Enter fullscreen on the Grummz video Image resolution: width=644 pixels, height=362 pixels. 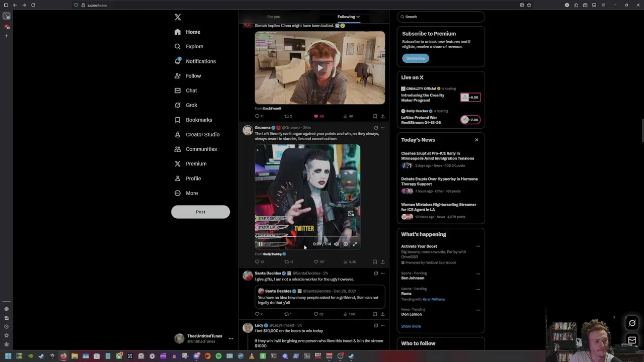(354, 244)
